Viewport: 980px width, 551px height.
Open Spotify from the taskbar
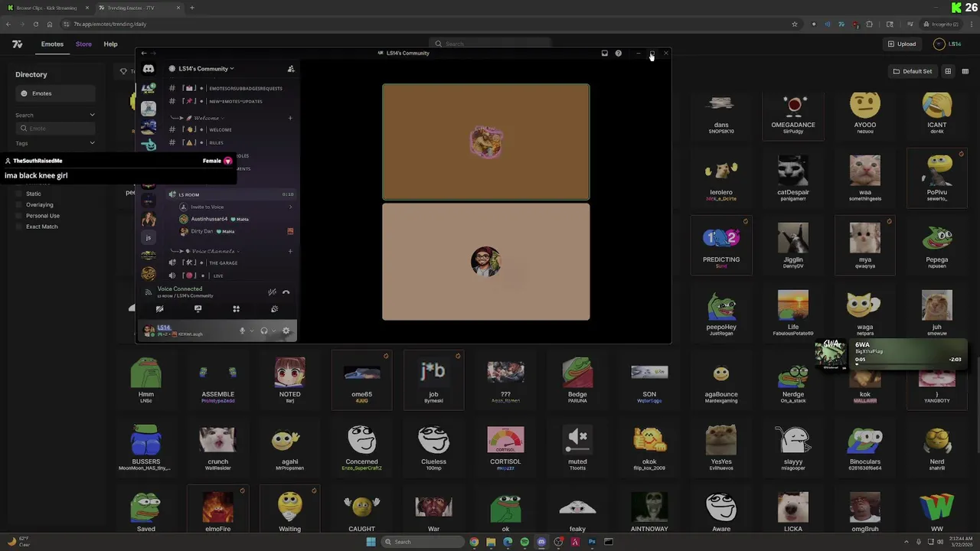point(524,542)
